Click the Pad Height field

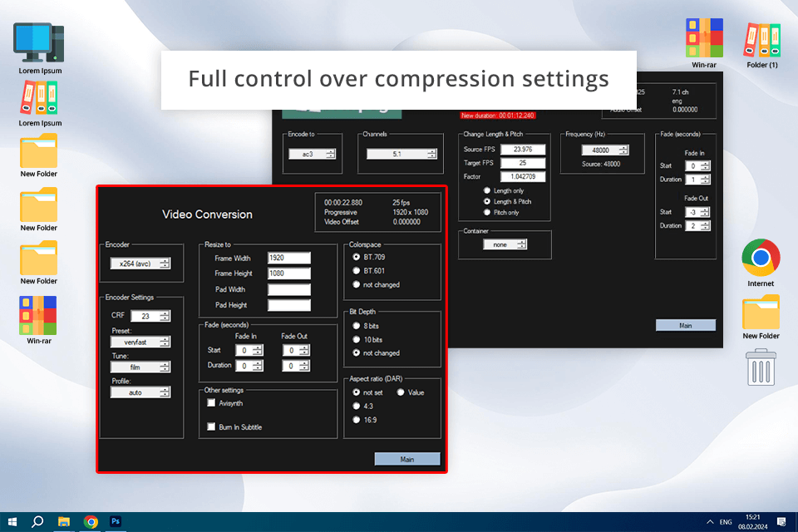click(289, 305)
